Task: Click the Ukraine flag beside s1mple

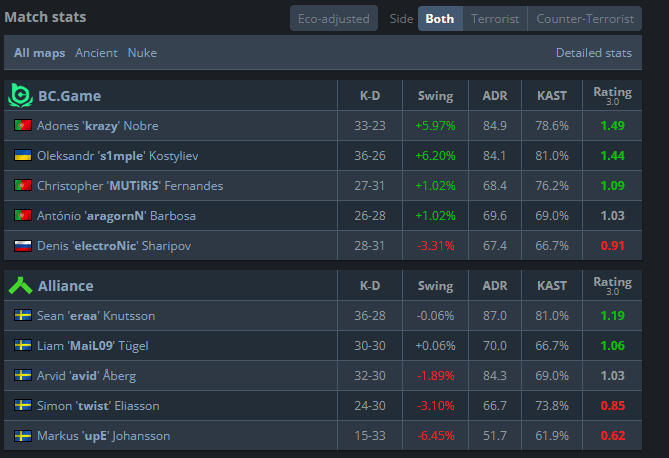Action: tap(23, 155)
